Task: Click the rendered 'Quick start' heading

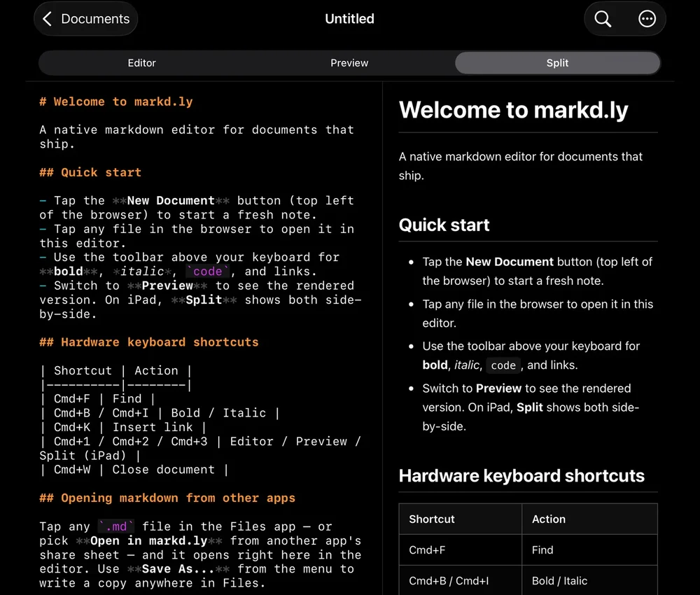Action: [x=444, y=225]
